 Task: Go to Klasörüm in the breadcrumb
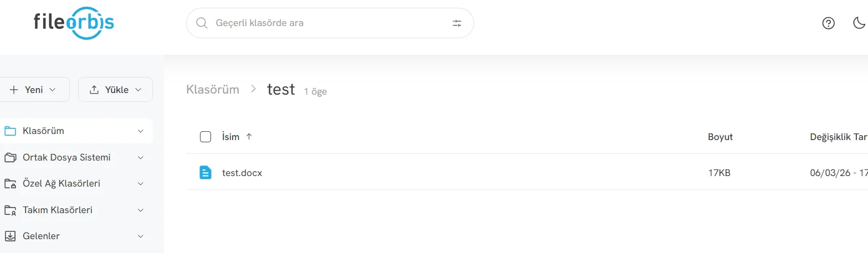point(213,89)
